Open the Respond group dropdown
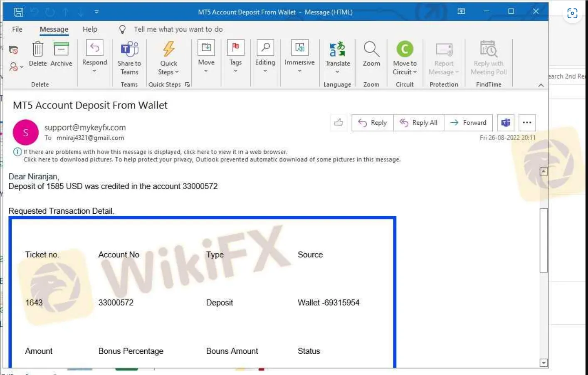Screen dimensions: 588x375 pos(94,57)
